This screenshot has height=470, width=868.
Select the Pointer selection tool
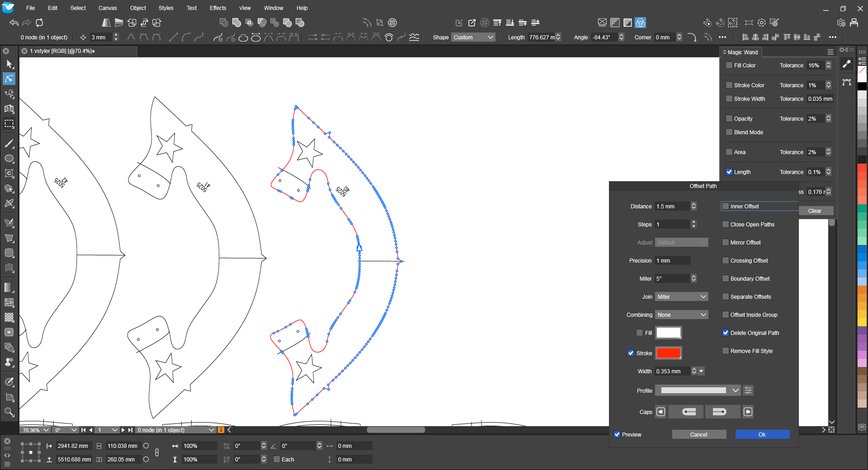pyautogui.click(x=9, y=64)
